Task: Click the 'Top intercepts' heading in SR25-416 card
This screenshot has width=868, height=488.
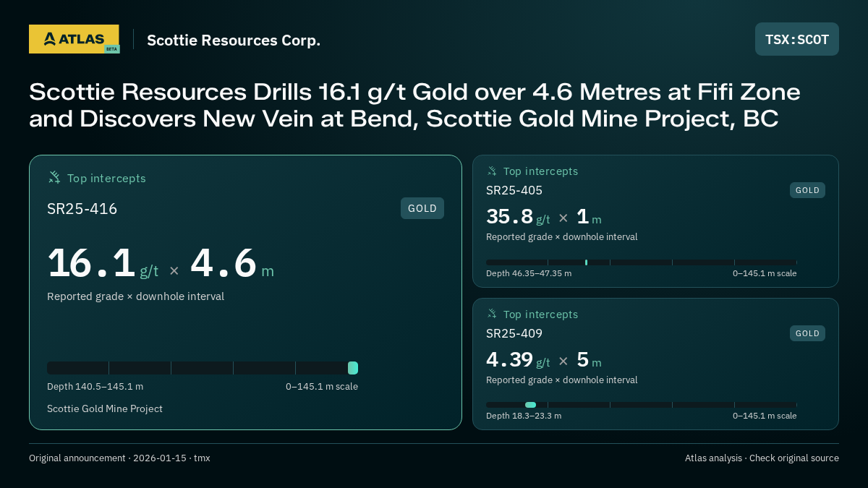Action: coord(106,178)
